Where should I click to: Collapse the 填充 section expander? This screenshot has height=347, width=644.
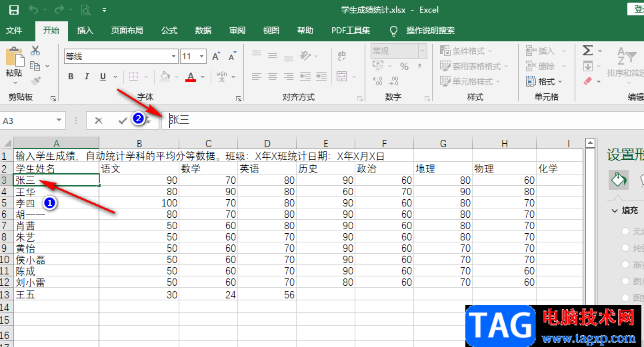(x=615, y=210)
